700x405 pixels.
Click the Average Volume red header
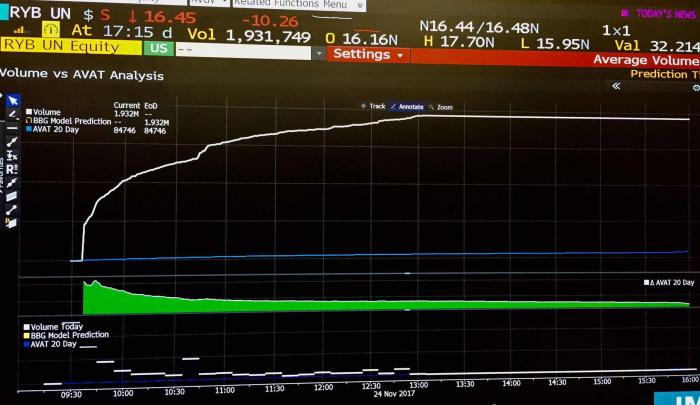click(646, 60)
